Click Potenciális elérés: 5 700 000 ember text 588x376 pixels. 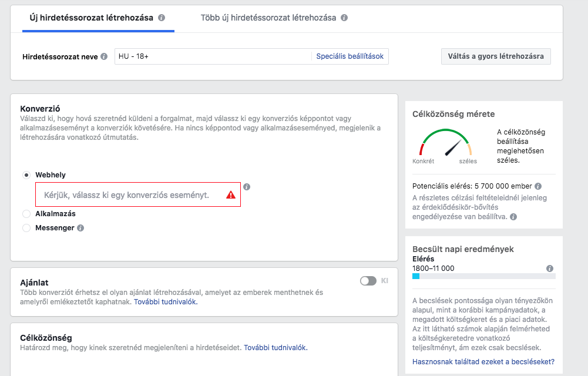click(472, 186)
